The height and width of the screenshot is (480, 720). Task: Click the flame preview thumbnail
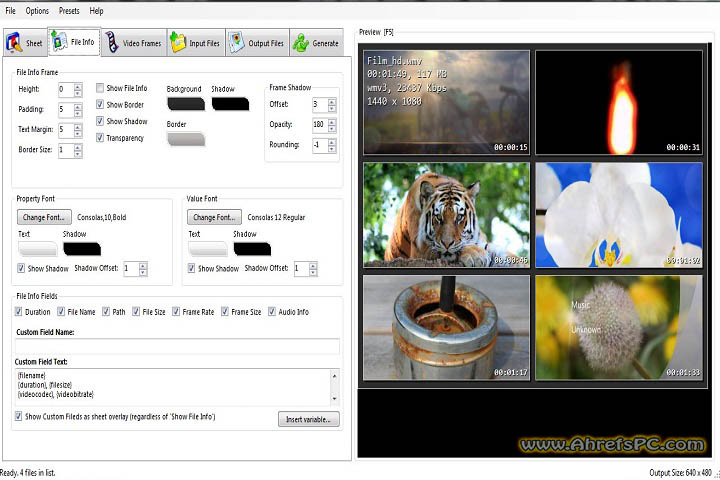[619, 102]
